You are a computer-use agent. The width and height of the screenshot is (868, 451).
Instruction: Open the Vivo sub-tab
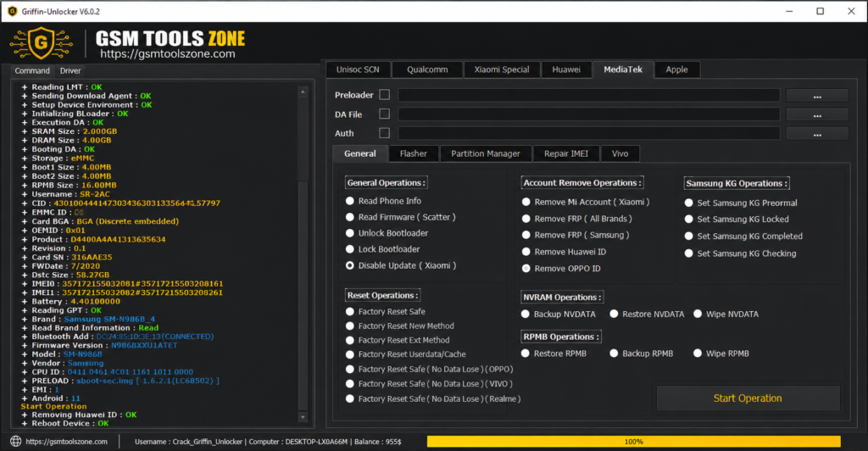(x=620, y=153)
